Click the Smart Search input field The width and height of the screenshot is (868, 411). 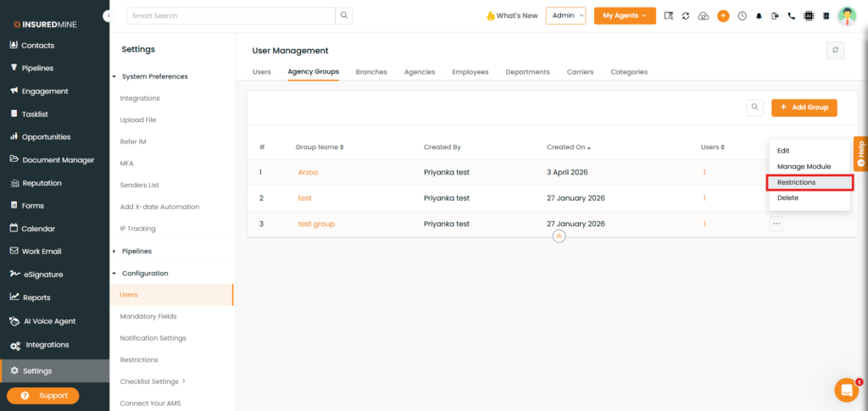tap(229, 15)
